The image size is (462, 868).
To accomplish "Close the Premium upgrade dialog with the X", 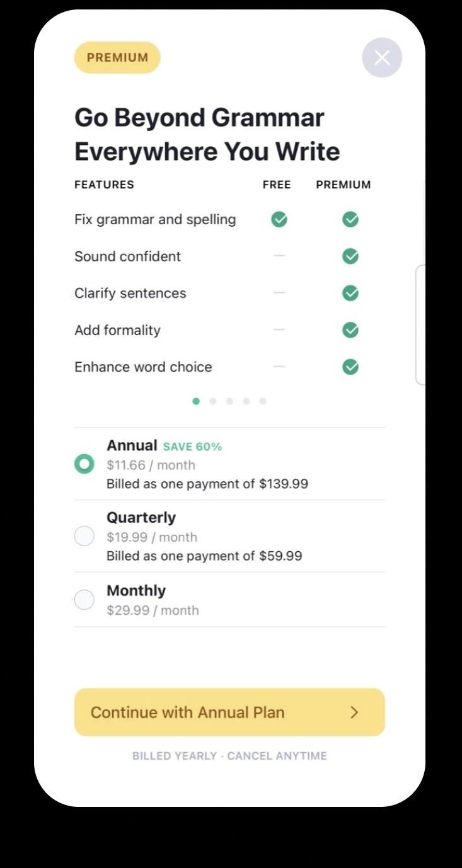I will pos(382,57).
